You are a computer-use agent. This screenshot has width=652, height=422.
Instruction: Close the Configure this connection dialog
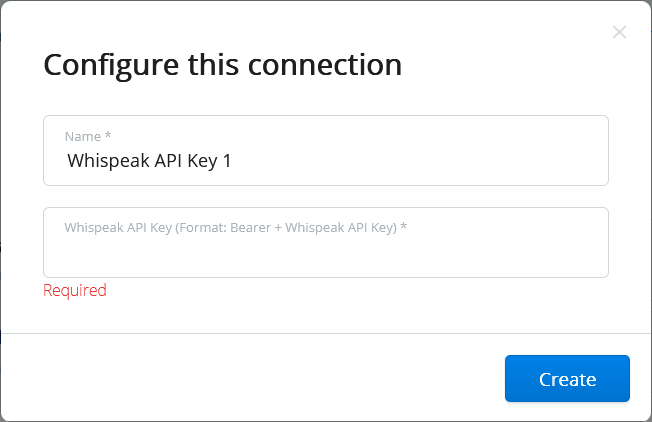point(619,32)
